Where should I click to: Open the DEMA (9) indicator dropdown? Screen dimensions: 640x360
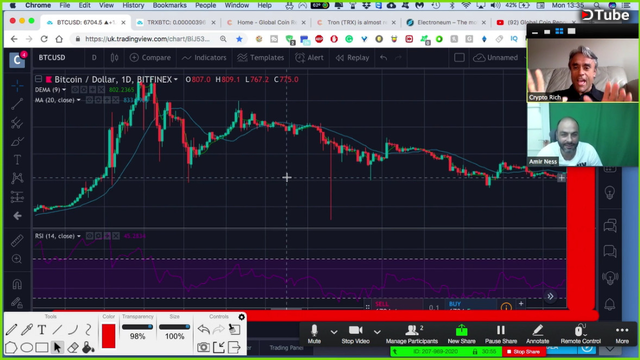pos(64,90)
